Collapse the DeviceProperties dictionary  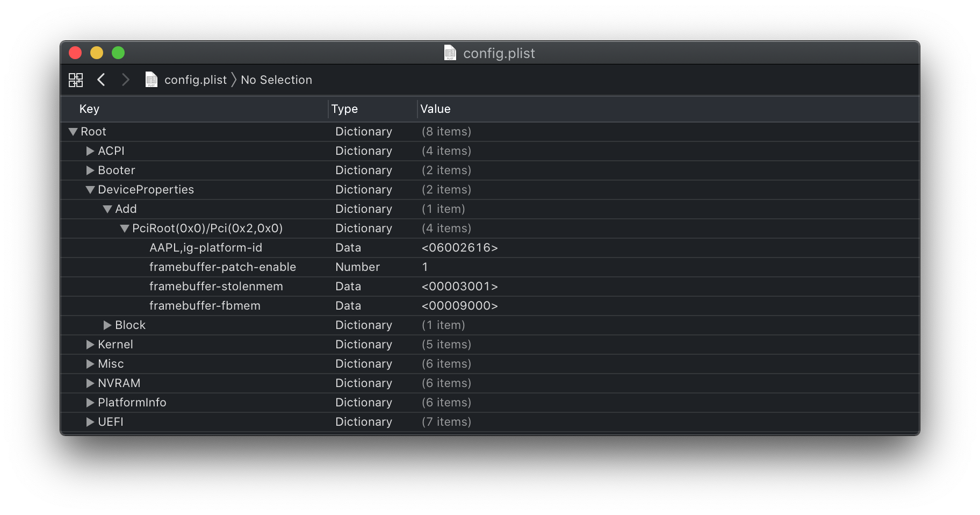point(90,189)
